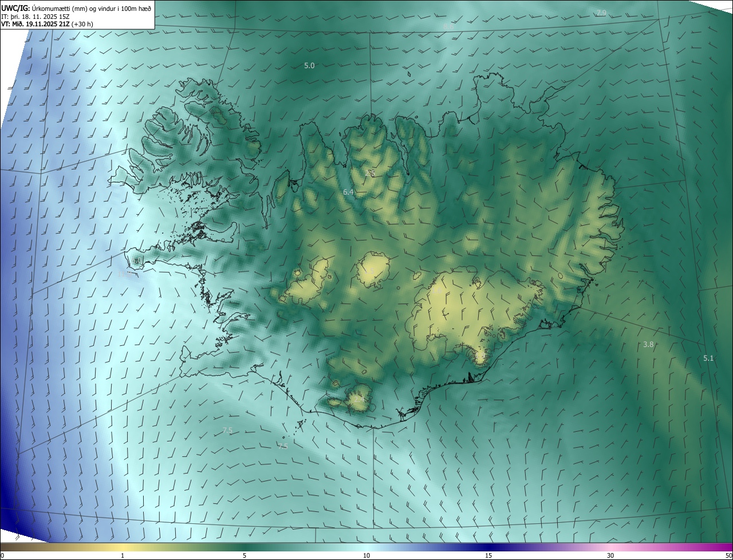Click the 5.0 value north of Iceland
Screen dimensions: 733x560
[x=309, y=66]
